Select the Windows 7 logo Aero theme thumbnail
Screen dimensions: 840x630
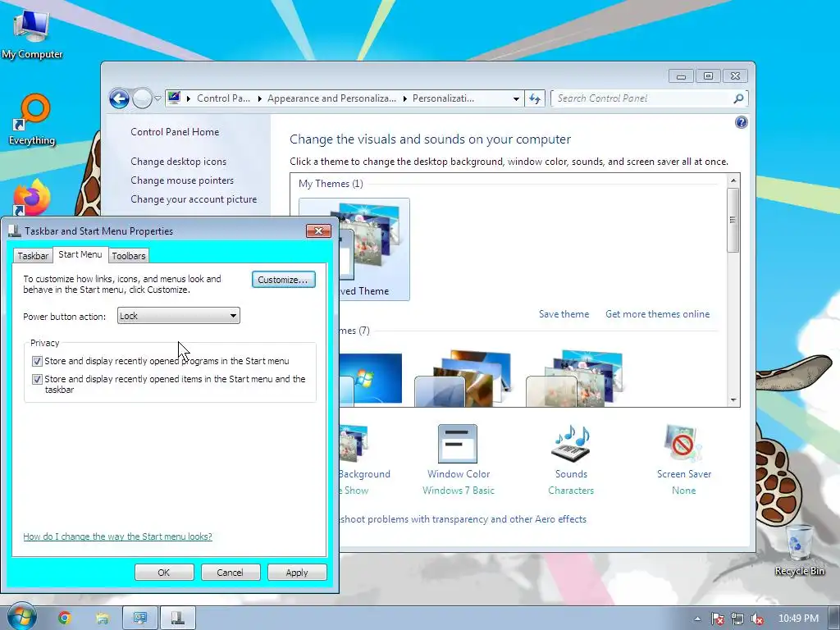point(370,378)
